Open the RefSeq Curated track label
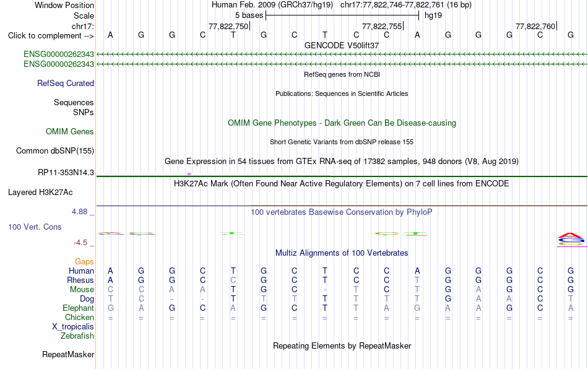The image size is (588, 369). click(66, 83)
